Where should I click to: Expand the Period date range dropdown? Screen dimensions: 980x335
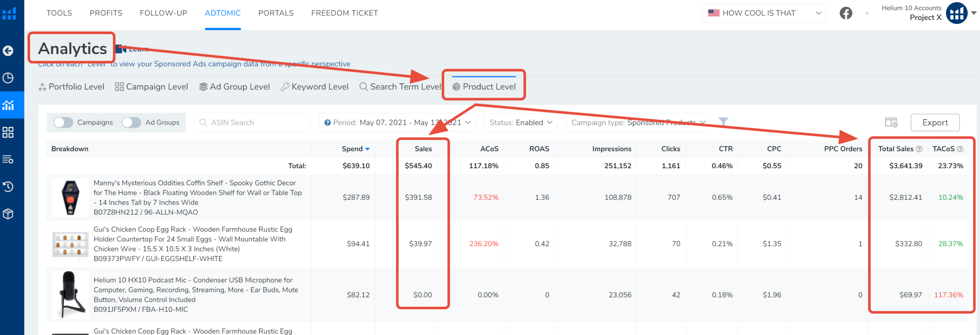tap(397, 122)
